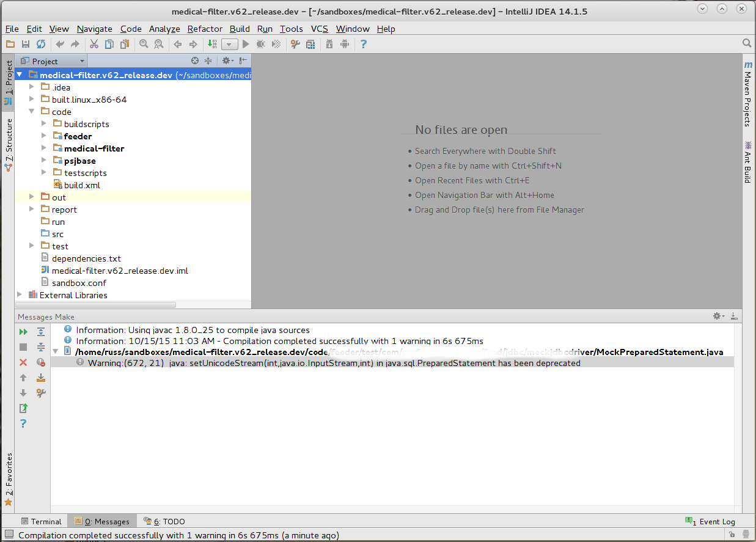The image size is (756, 542).
Task: Open the Build menu
Action: pyautogui.click(x=240, y=29)
